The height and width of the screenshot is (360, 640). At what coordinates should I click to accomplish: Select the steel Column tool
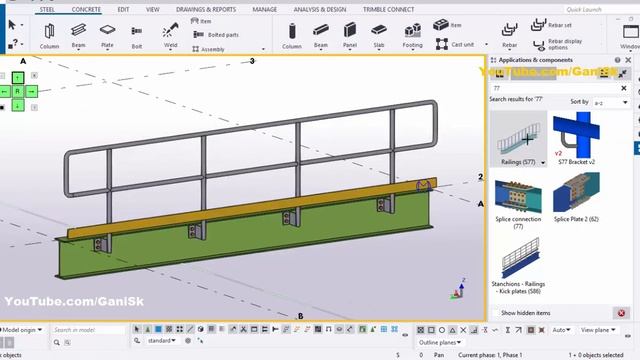click(x=49, y=35)
